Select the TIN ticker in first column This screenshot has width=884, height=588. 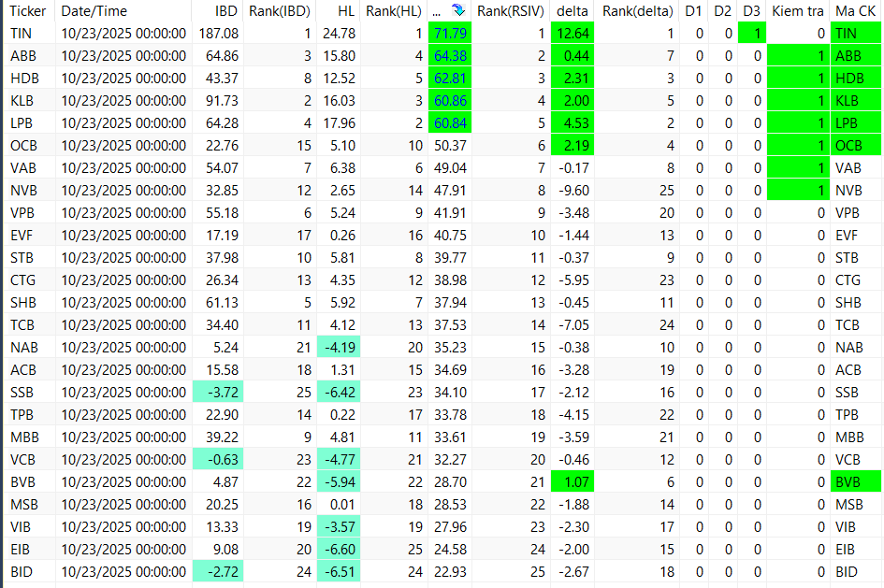click(x=21, y=34)
